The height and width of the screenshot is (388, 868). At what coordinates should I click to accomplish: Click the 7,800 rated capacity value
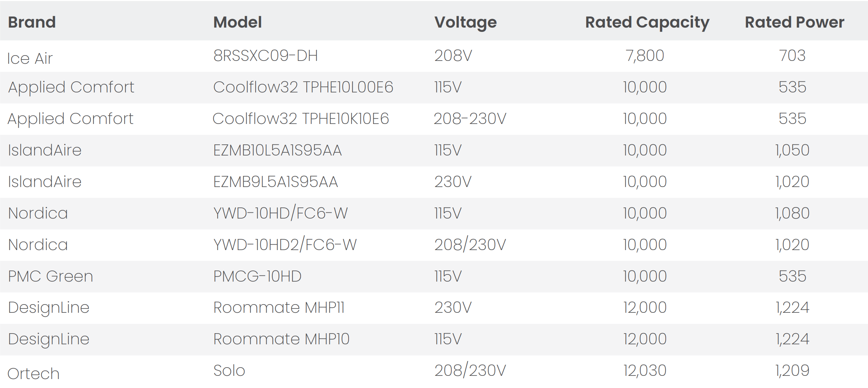(645, 56)
